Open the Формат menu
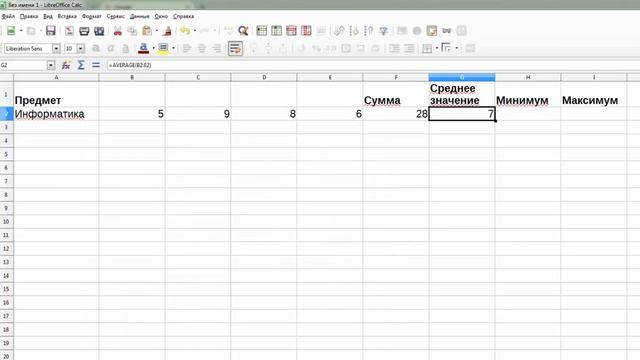 92,16
